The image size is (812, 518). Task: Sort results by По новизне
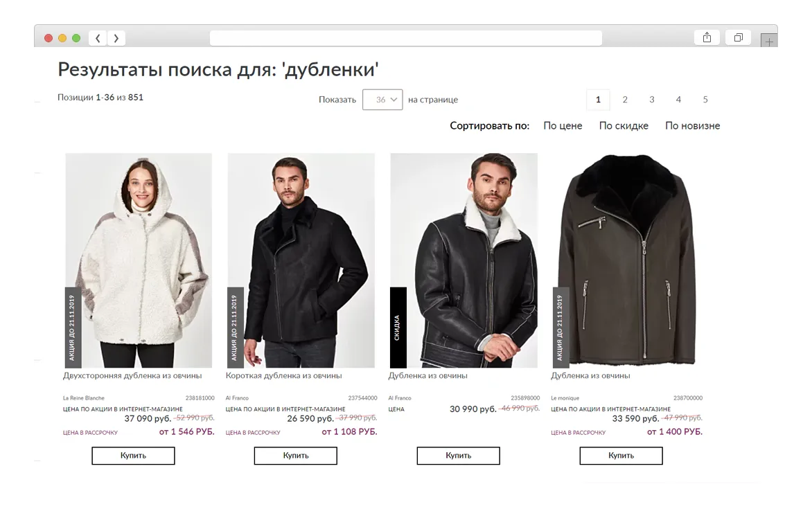pos(692,126)
